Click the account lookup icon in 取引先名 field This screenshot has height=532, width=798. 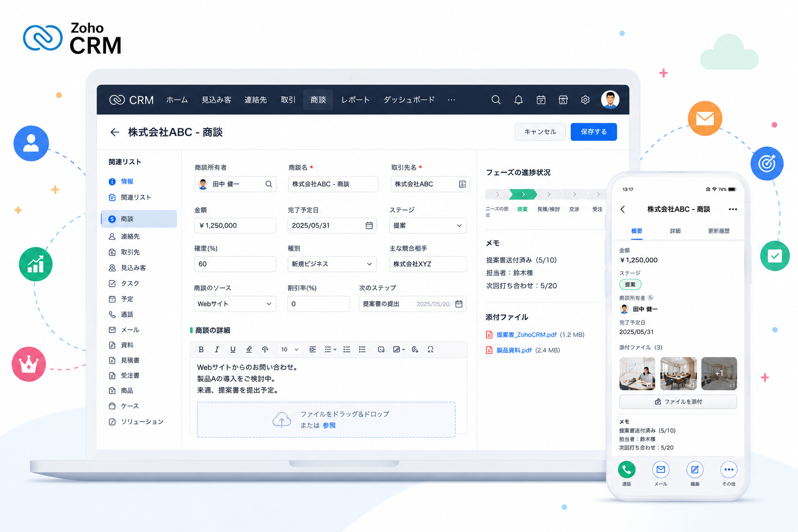tap(462, 184)
